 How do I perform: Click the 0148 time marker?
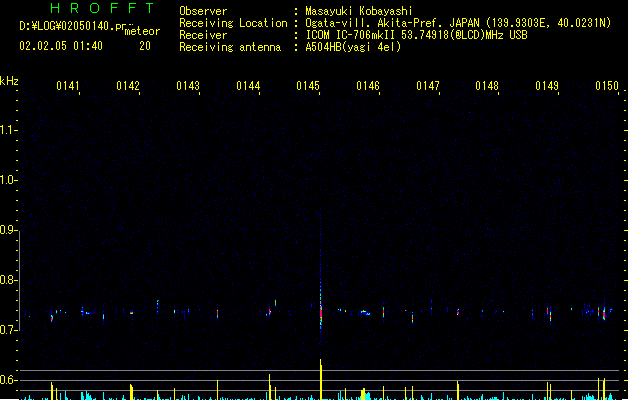click(487, 86)
